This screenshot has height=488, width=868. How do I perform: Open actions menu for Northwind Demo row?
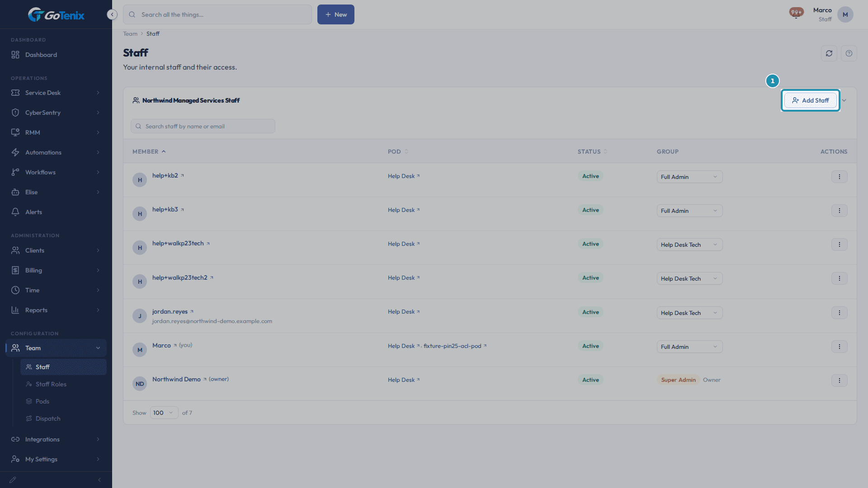840,380
